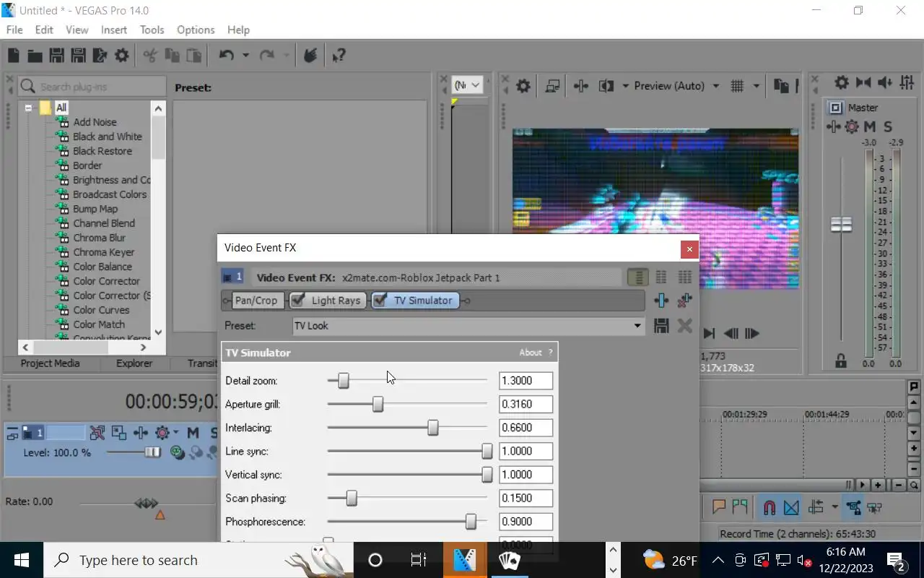Click the Track Motion icon in the track header
The height and width of the screenshot is (578, 924).
tap(119, 433)
